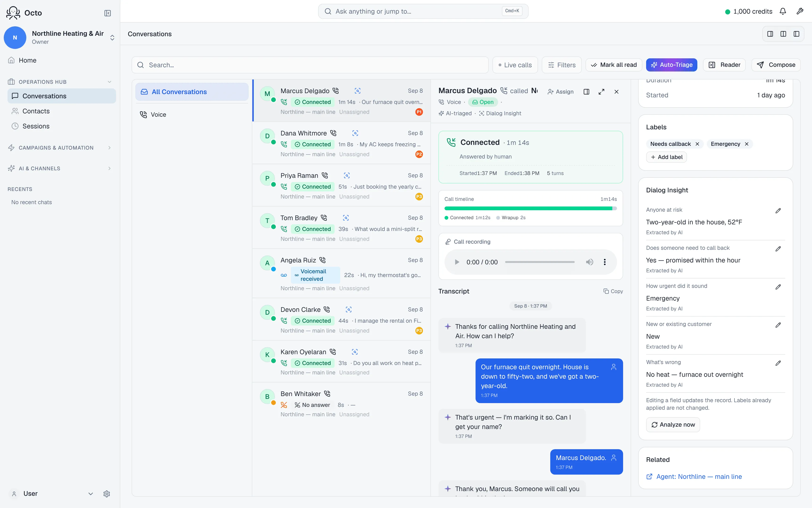The width and height of the screenshot is (812, 508).
Task: Expand AI & Channels section
Action: (x=60, y=168)
